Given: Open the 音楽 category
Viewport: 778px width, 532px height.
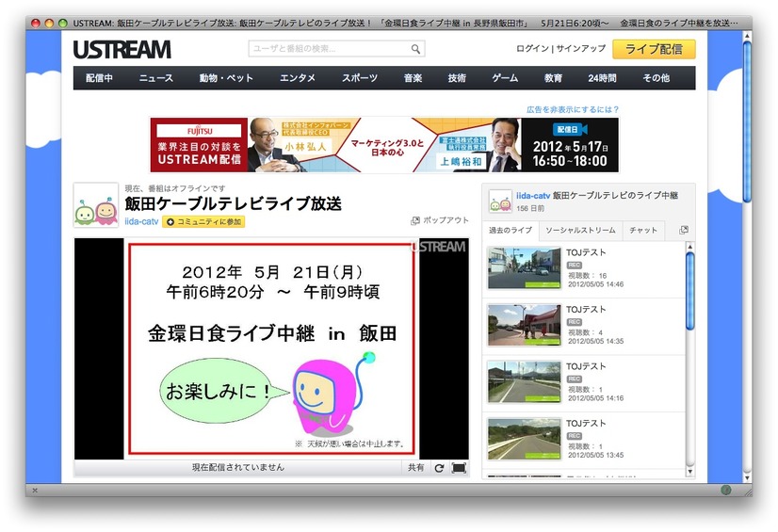Looking at the screenshot, I should pyautogui.click(x=413, y=78).
